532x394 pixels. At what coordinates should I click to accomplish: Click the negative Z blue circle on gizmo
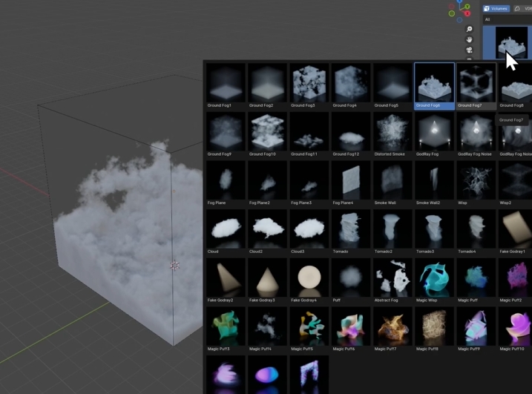pos(459,20)
